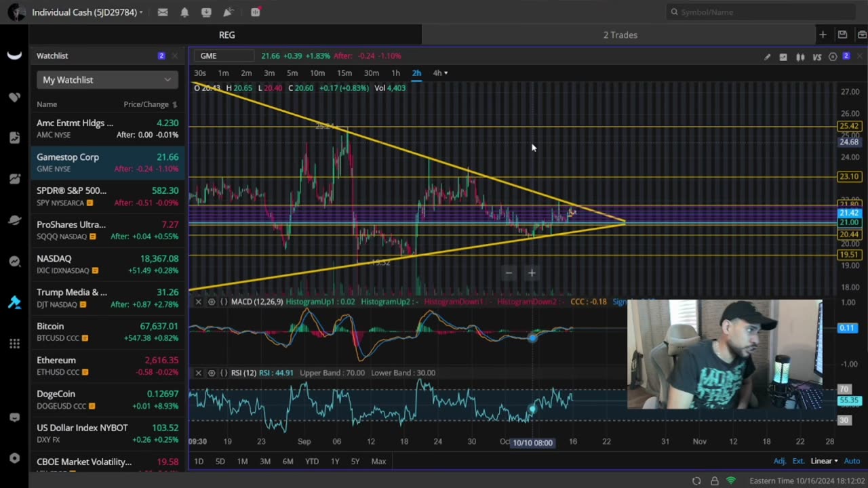The width and height of the screenshot is (868, 488).
Task: Select the highlighted pencil ruler sidebar icon
Action: coord(14,302)
